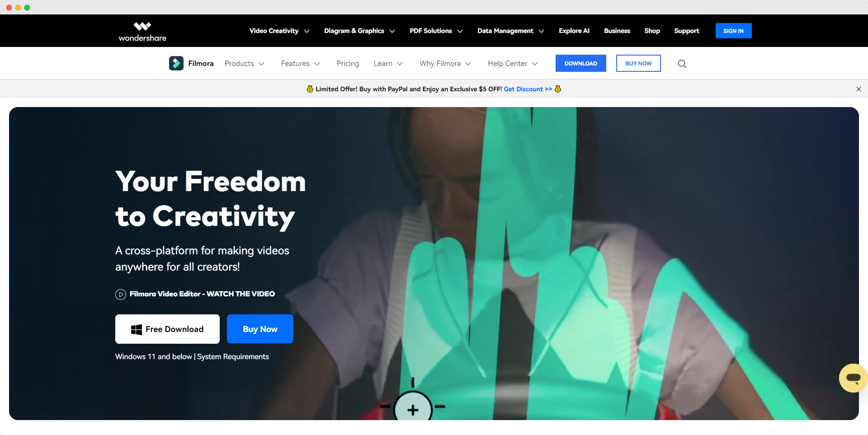Open Explore AI in top navigation
The width and height of the screenshot is (868, 435).
pos(574,31)
